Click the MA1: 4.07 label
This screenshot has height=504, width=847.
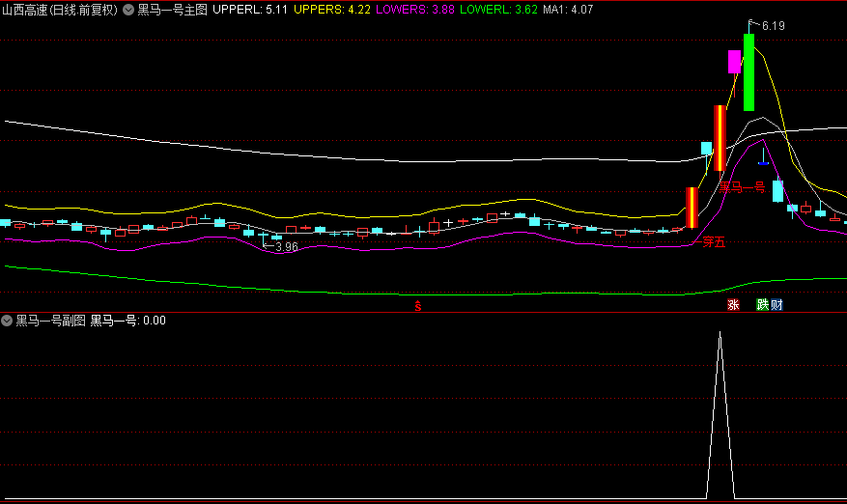click(x=568, y=10)
